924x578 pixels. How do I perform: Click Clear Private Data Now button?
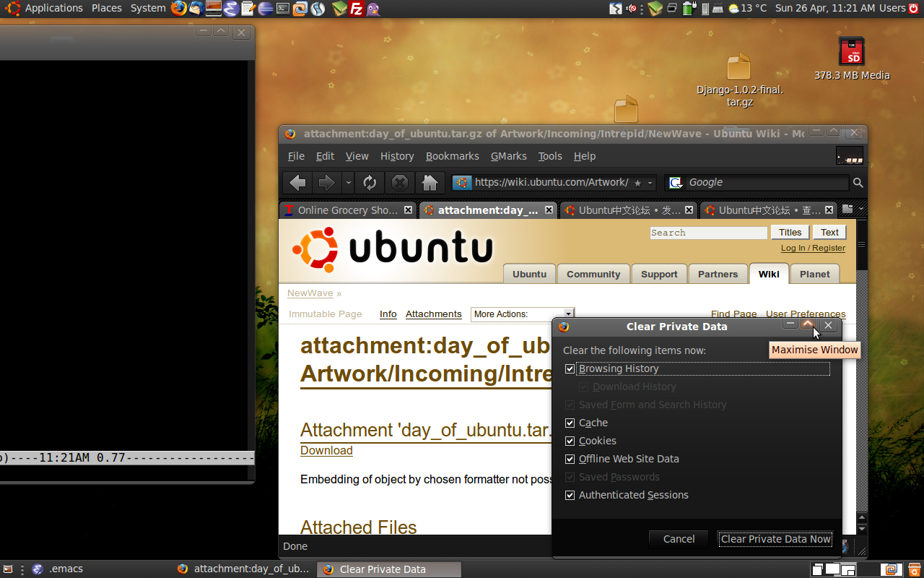coord(775,539)
